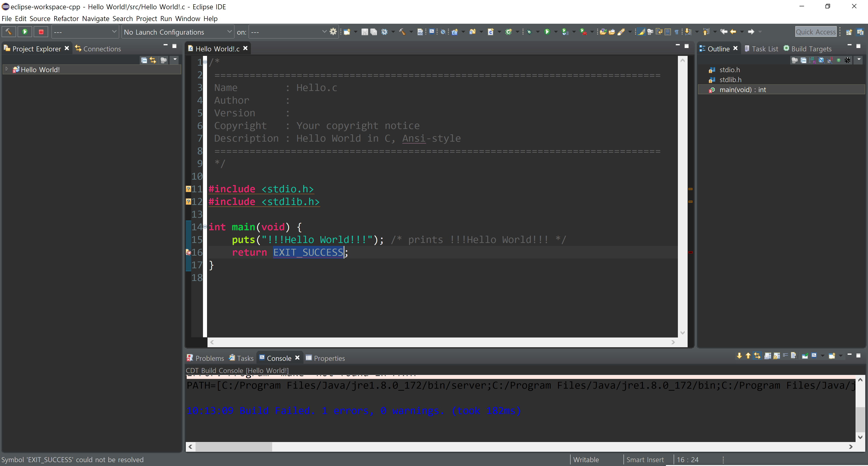This screenshot has height=466, width=868.
Task: Toggle alphabetical Sort in Outline view
Action: pyautogui.click(x=812, y=60)
